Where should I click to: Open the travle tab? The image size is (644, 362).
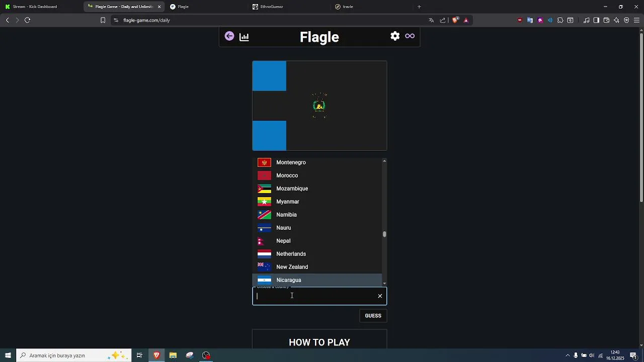pos(371,7)
